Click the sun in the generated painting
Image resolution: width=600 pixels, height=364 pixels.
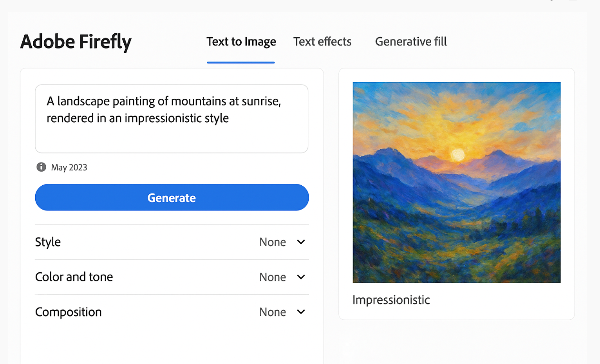pyautogui.click(x=457, y=154)
